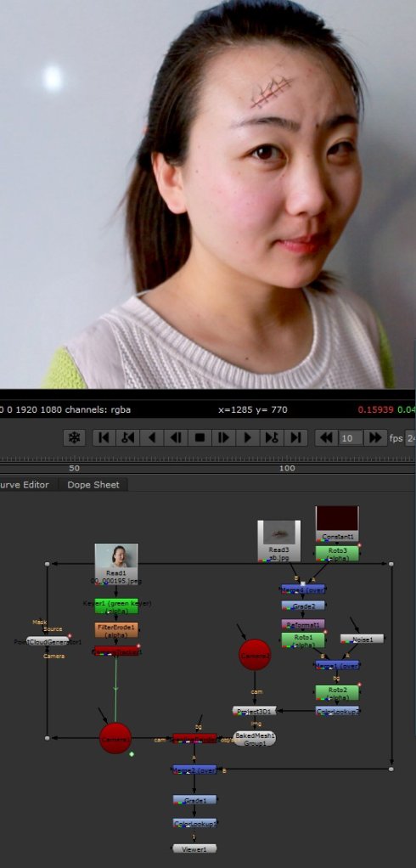Switch to the Curve Editor tab

[x=26, y=484]
